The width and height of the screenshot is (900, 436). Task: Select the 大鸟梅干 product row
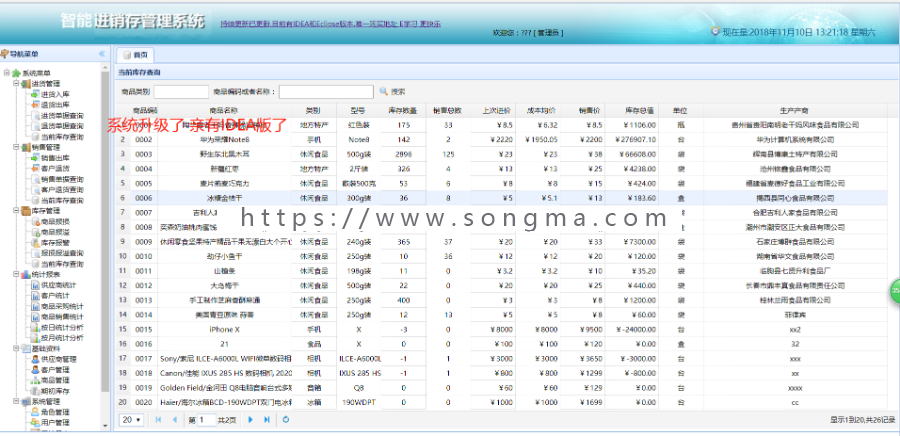(x=501, y=286)
